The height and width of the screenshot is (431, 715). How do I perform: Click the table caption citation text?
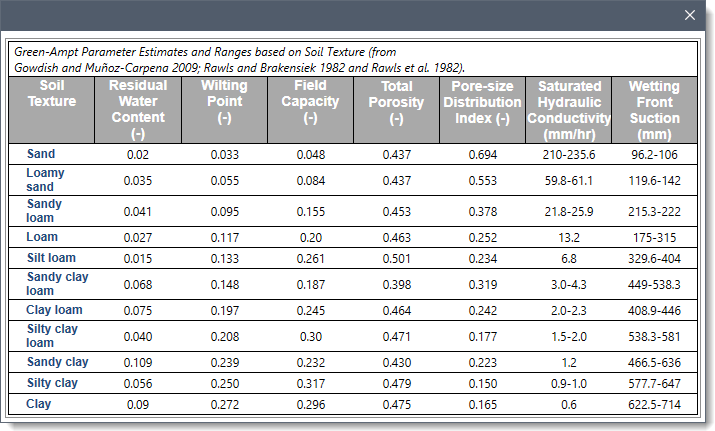pos(240,59)
